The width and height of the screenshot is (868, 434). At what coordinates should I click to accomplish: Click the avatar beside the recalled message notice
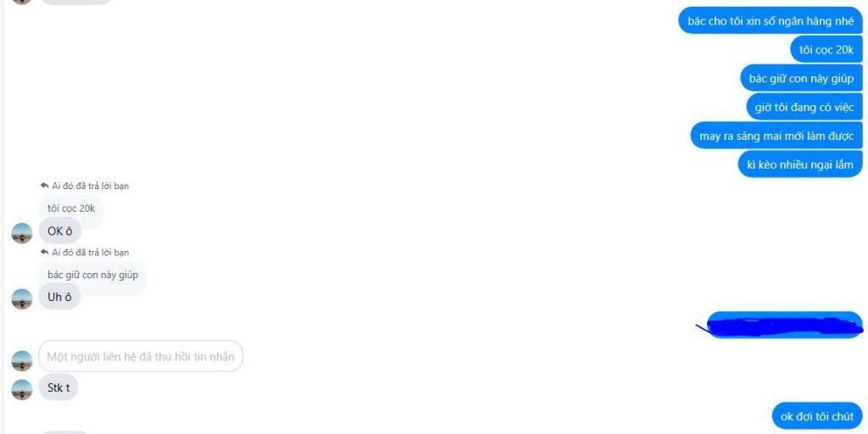tap(21, 361)
